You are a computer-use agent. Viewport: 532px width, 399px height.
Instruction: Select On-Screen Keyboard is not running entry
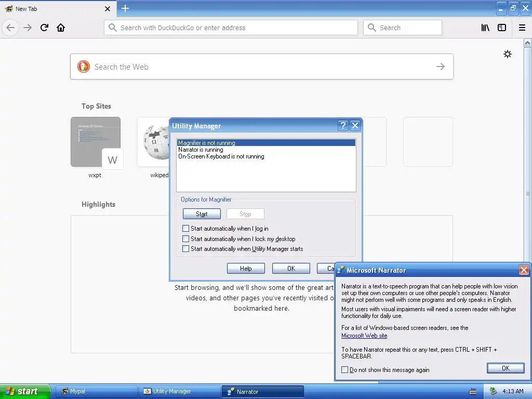[x=266, y=156]
